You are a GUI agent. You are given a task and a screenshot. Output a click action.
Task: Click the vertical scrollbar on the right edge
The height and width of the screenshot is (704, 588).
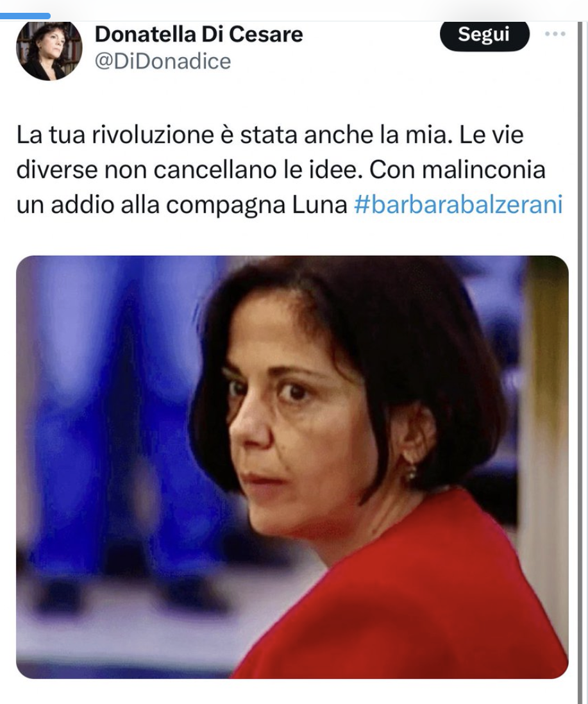click(582, 359)
